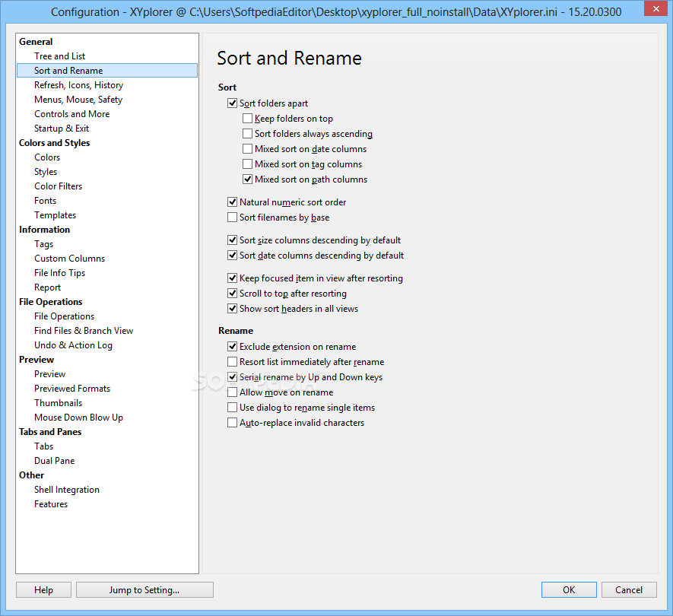Select Startup & Exit category

pyautogui.click(x=62, y=129)
